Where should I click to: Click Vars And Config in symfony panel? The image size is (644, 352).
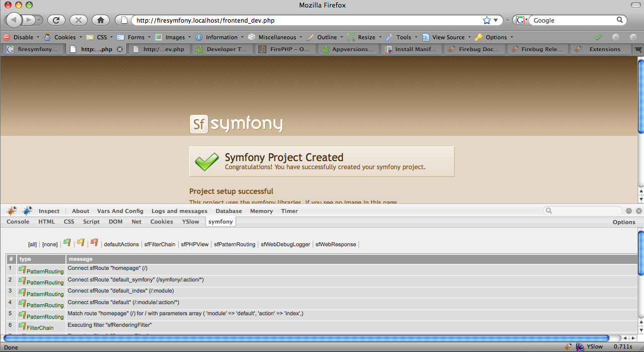click(120, 211)
